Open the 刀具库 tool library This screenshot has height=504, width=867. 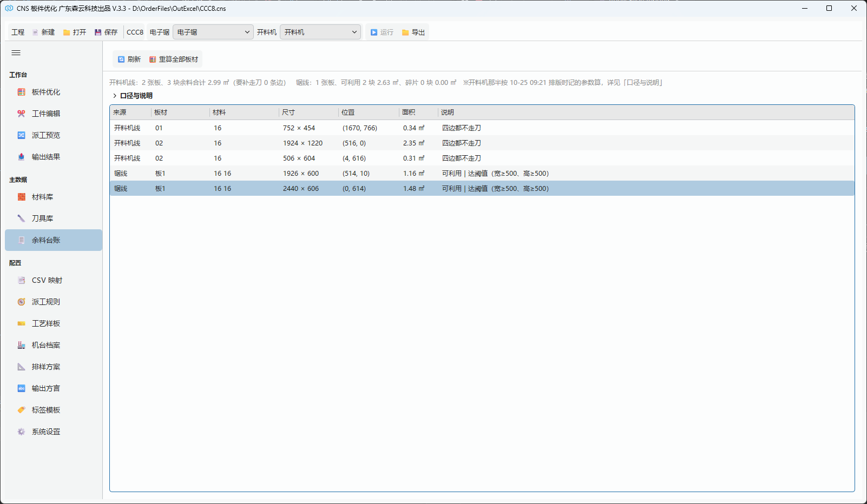[54, 218]
